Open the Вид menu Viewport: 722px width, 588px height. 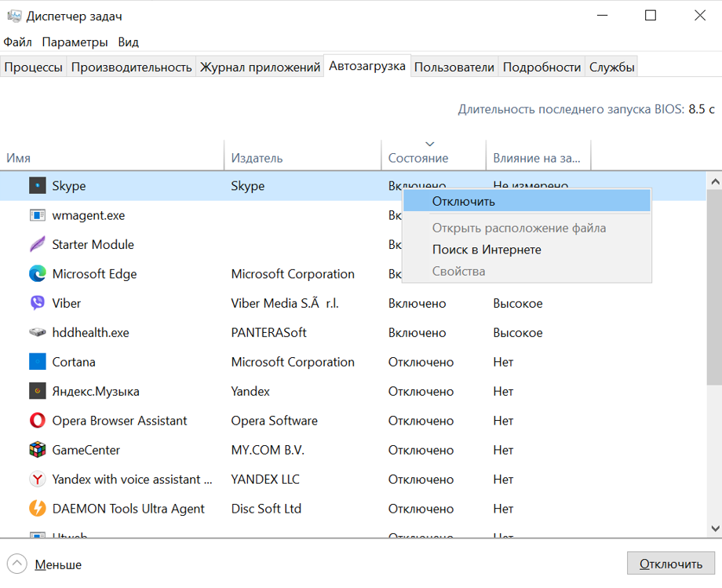[128, 42]
